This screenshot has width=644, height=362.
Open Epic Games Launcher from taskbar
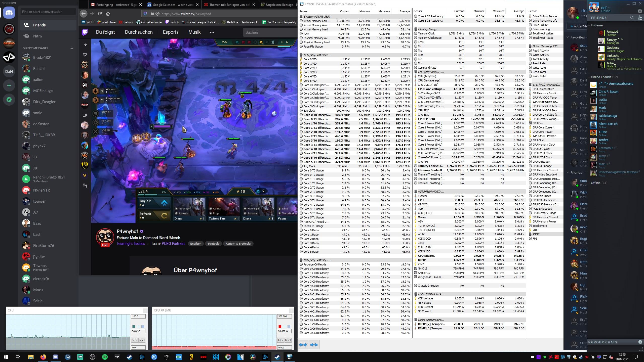tap(166, 357)
